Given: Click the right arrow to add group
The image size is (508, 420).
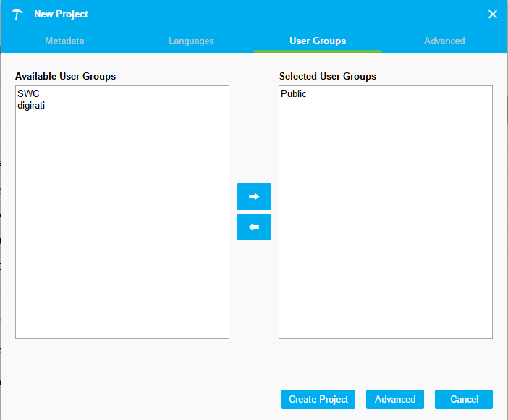Looking at the screenshot, I should click(253, 196).
